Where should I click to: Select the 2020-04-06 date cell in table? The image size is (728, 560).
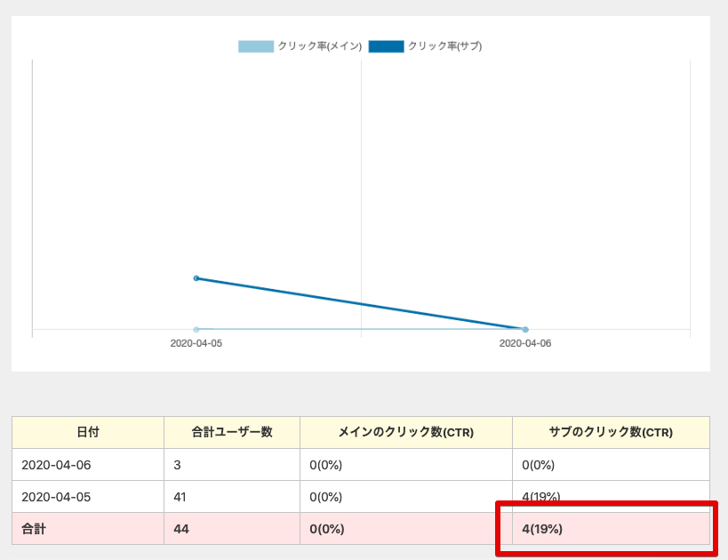coord(56,465)
